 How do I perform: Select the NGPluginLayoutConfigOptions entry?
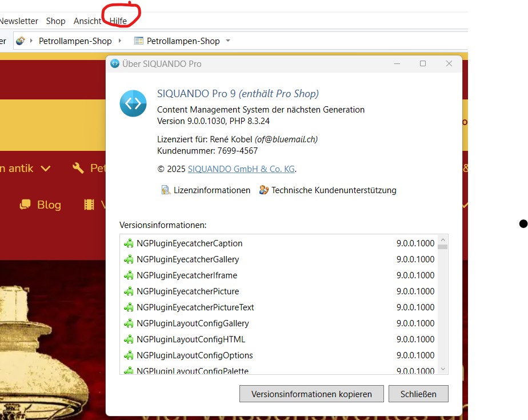[x=279, y=355]
